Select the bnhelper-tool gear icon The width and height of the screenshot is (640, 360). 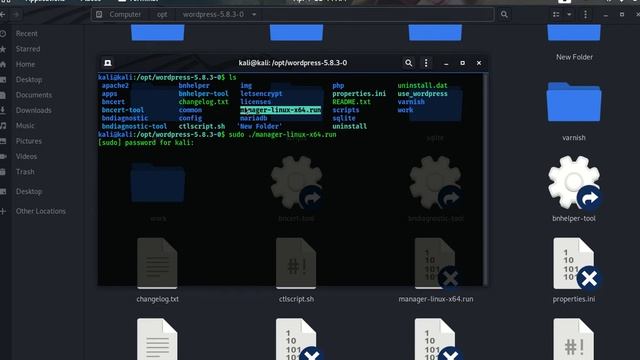click(x=574, y=182)
